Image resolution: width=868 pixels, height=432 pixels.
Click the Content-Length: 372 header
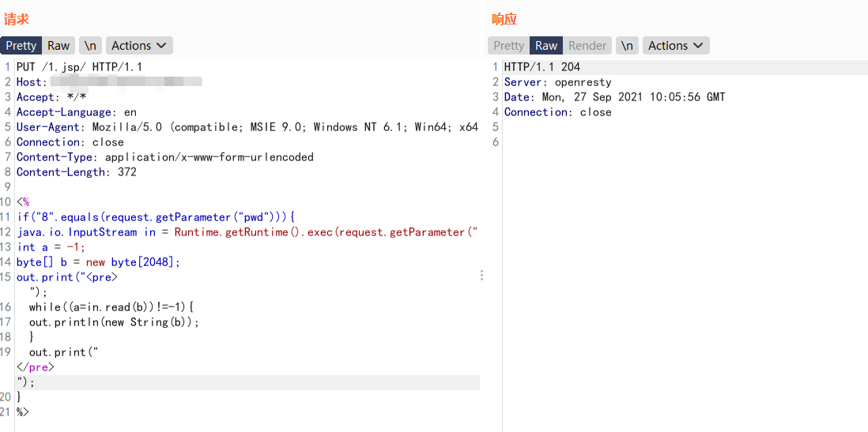pos(77,171)
